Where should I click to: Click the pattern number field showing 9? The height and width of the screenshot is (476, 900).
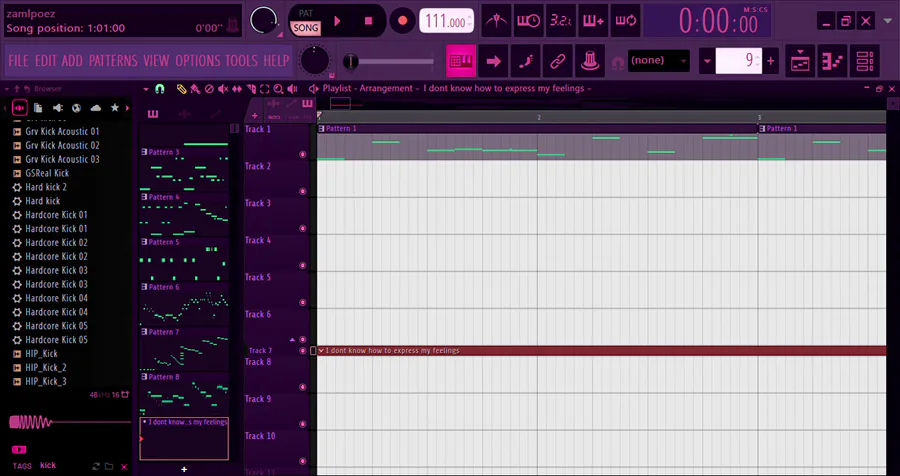pyautogui.click(x=739, y=60)
